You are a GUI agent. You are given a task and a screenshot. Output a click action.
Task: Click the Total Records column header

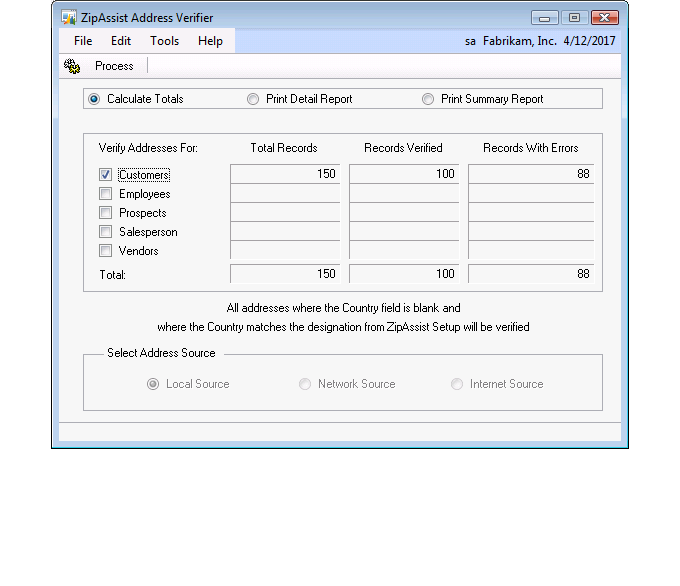(284, 148)
